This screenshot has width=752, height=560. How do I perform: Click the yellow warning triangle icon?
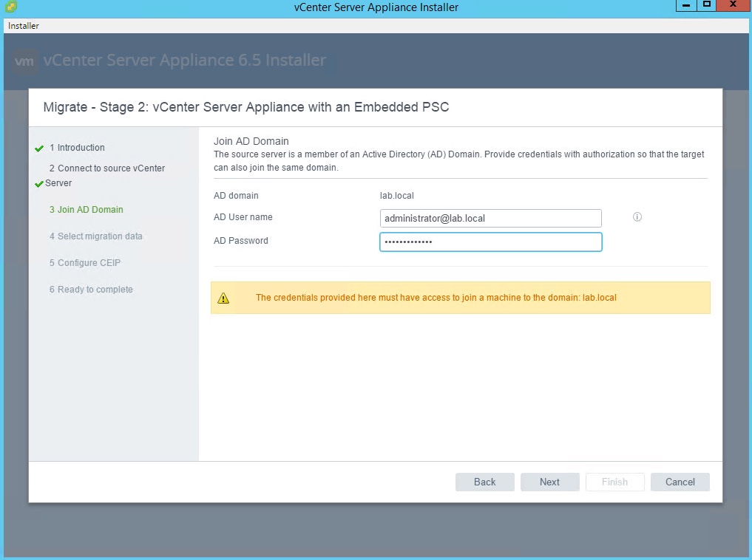223,298
